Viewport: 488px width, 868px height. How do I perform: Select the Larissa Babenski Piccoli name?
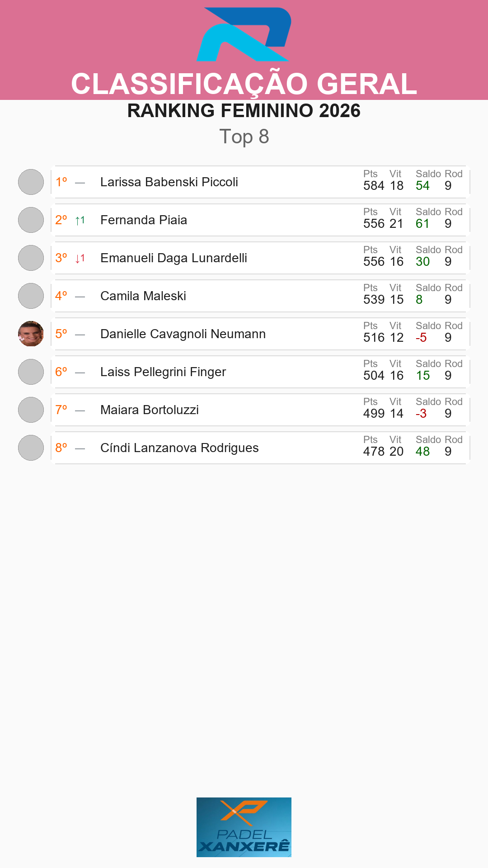169,182
